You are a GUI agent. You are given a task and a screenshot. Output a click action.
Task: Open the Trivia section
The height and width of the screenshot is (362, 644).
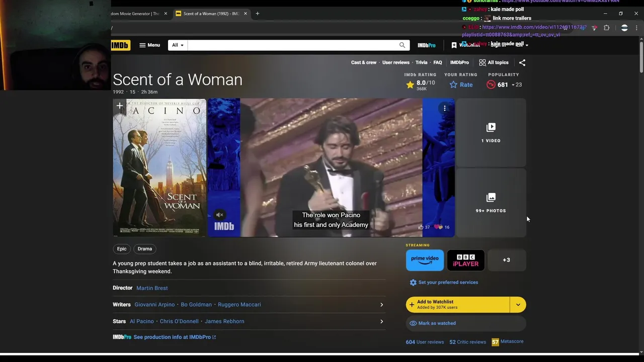click(x=421, y=62)
